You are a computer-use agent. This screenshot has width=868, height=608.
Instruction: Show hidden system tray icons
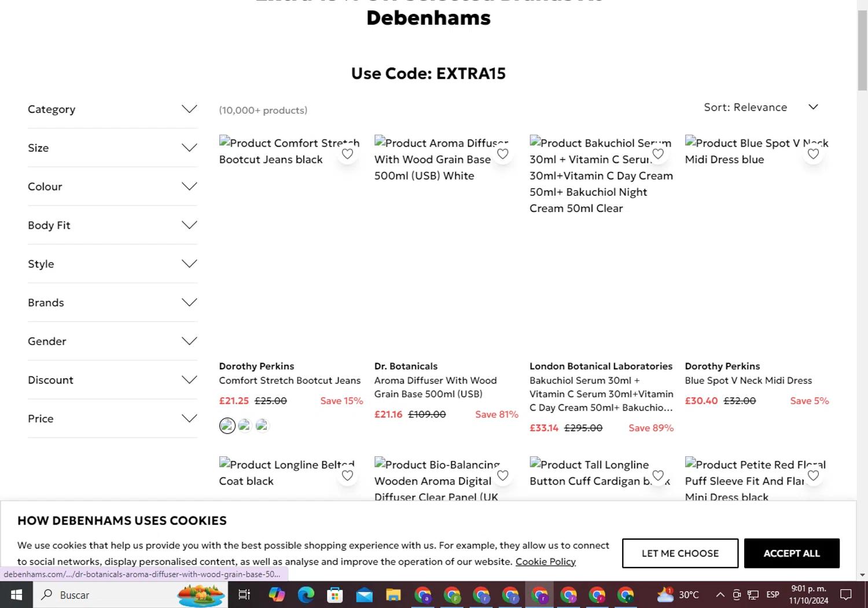[x=720, y=595]
